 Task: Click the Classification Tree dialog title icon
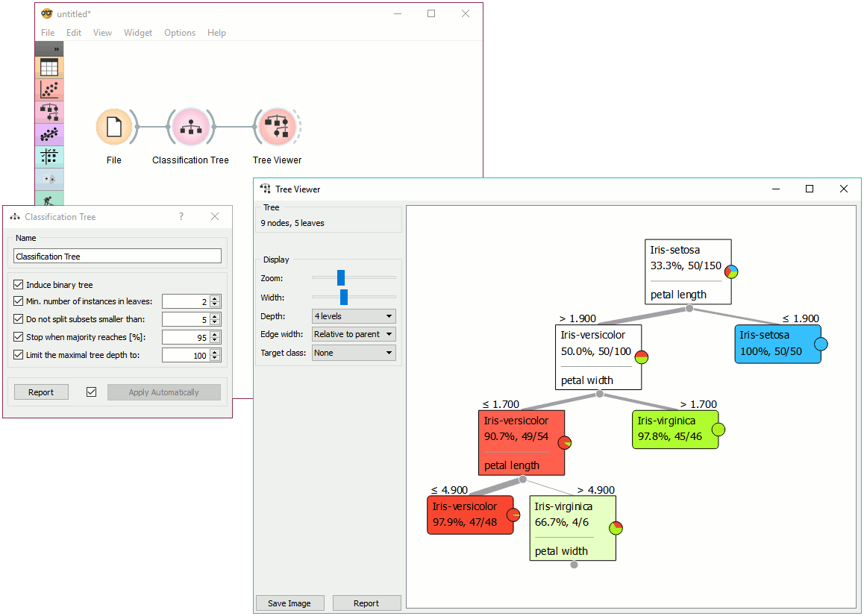coord(15,217)
